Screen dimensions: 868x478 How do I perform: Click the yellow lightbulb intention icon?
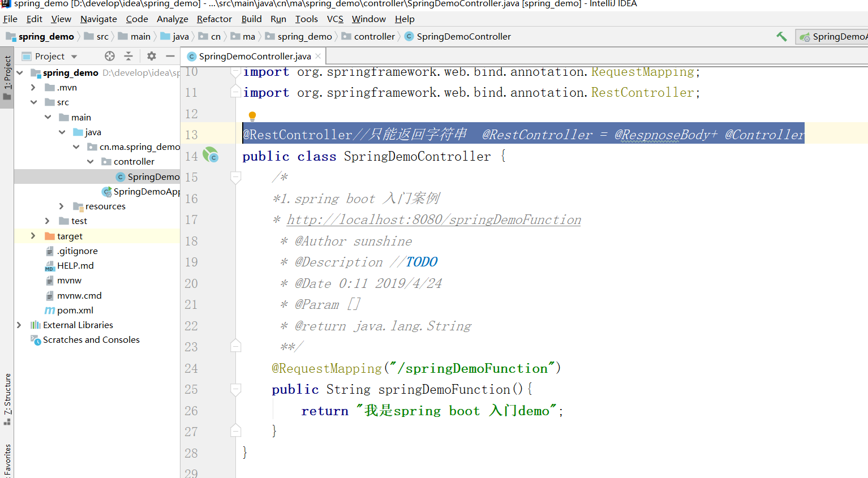(252, 116)
